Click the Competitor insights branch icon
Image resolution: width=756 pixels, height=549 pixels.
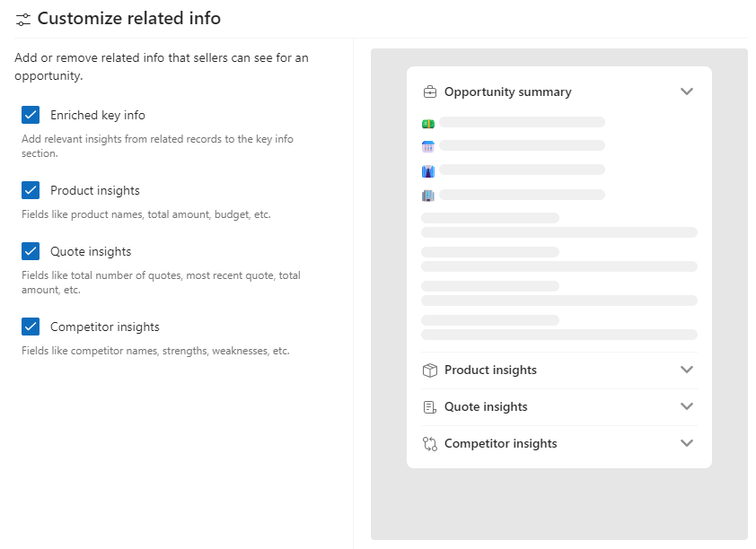click(x=429, y=443)
